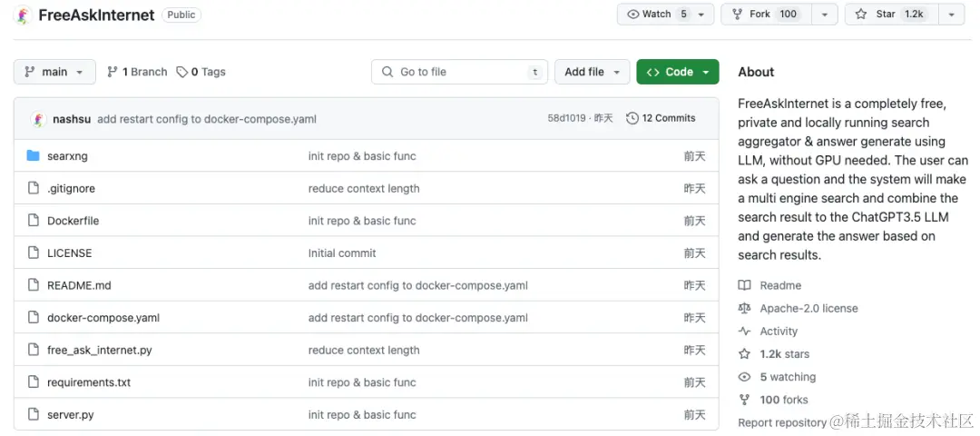Screen dimensions: 980x436
Task: Open the server.py file
Action: coord(71,415)
